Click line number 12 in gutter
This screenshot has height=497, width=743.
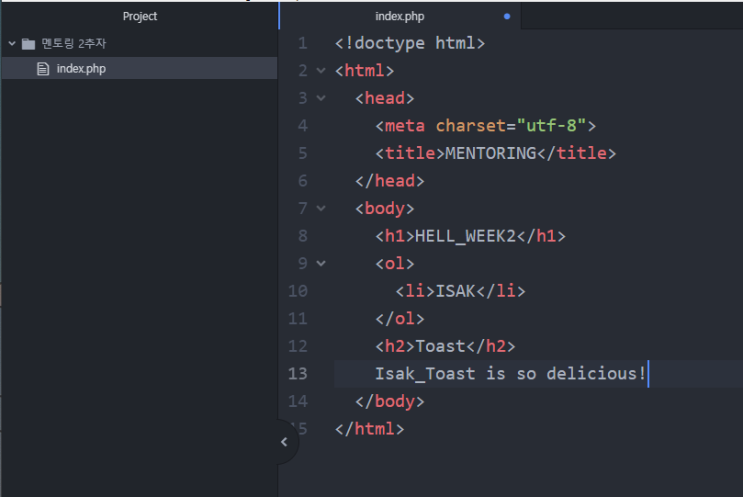[x=298, y=346]
